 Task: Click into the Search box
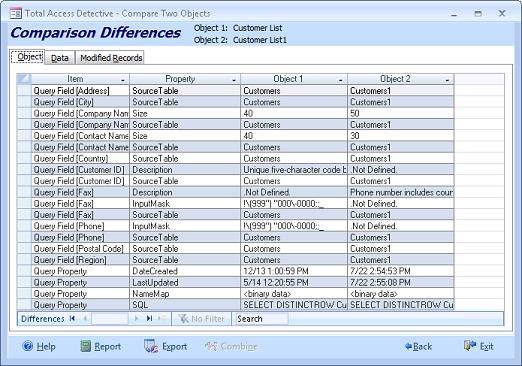click(x=262, y=319)
